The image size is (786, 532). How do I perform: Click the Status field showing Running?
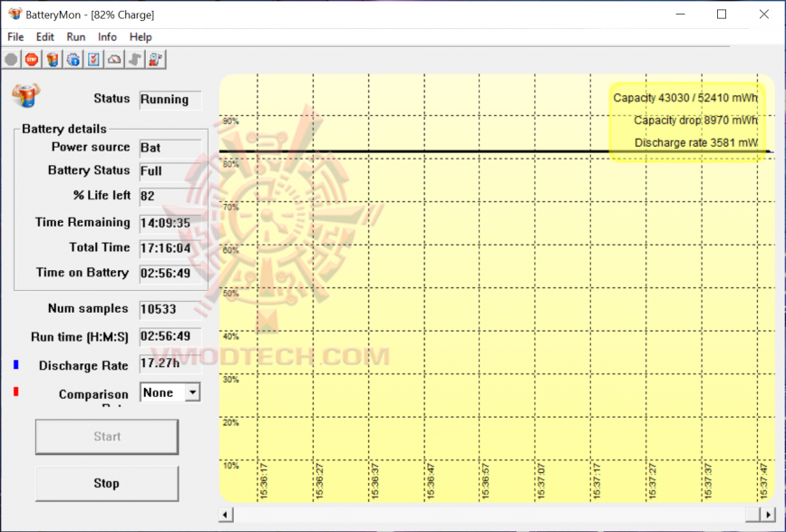pos(170,100)
